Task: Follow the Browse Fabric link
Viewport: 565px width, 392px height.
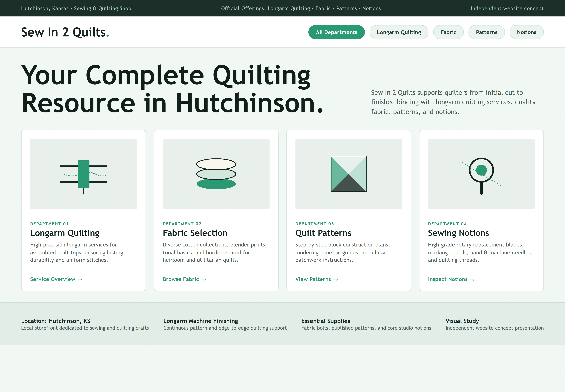Action: click(184, 279)
